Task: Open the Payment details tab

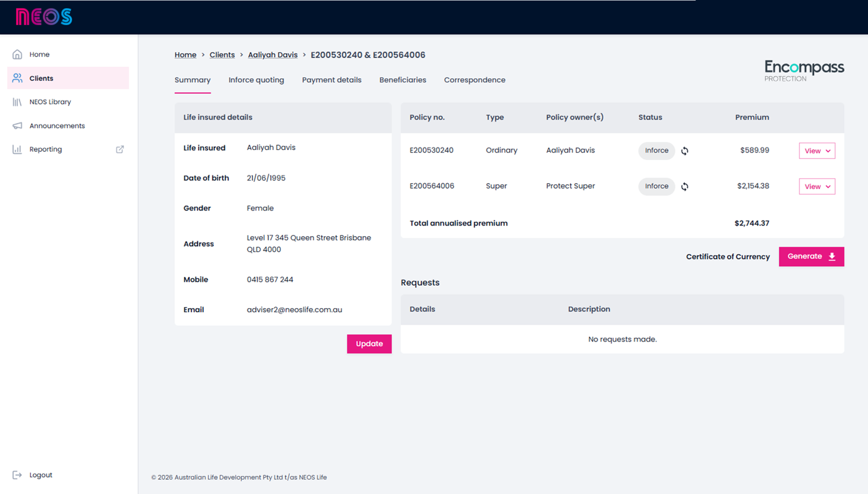Action: [331, 80]
